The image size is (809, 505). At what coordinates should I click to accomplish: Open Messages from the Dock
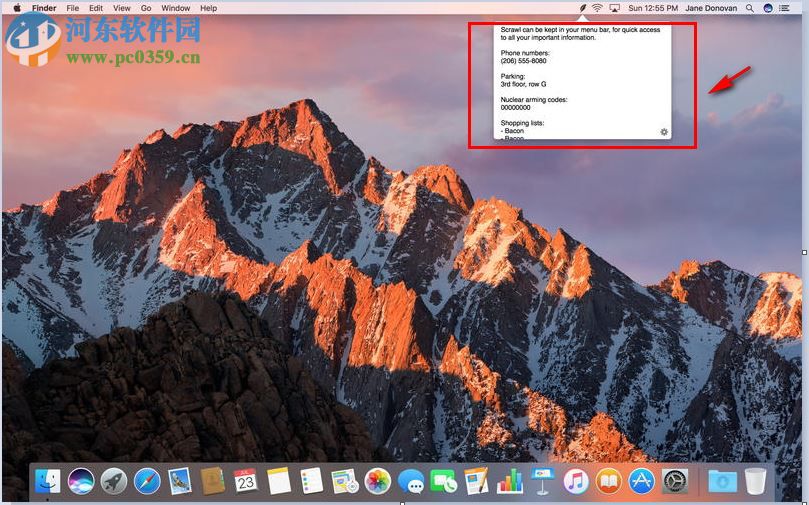pos(411,482)
